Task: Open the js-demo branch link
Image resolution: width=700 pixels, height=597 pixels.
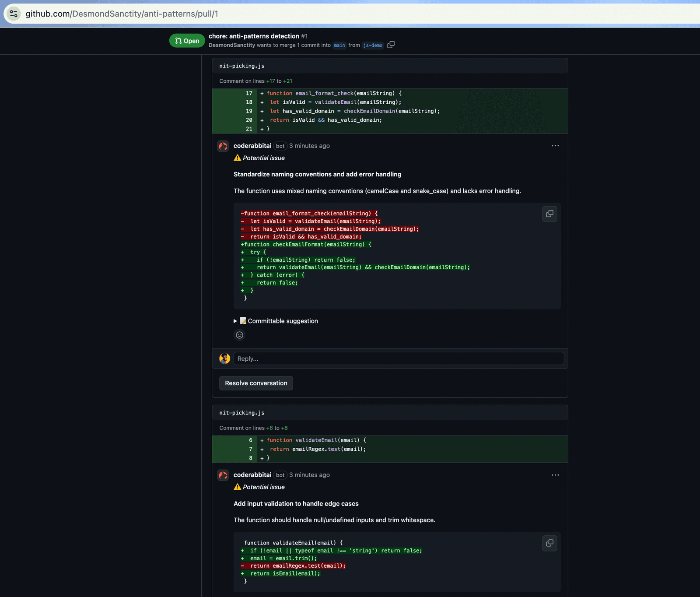Action: (x=373, y=45)
